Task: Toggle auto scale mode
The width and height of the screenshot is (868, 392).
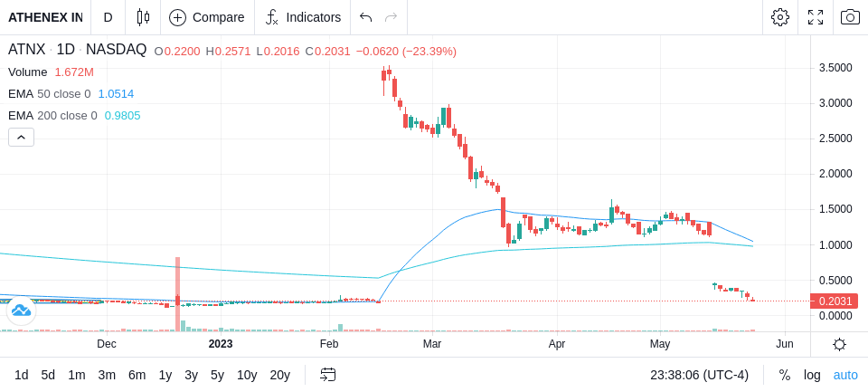Action: [845, 375]
